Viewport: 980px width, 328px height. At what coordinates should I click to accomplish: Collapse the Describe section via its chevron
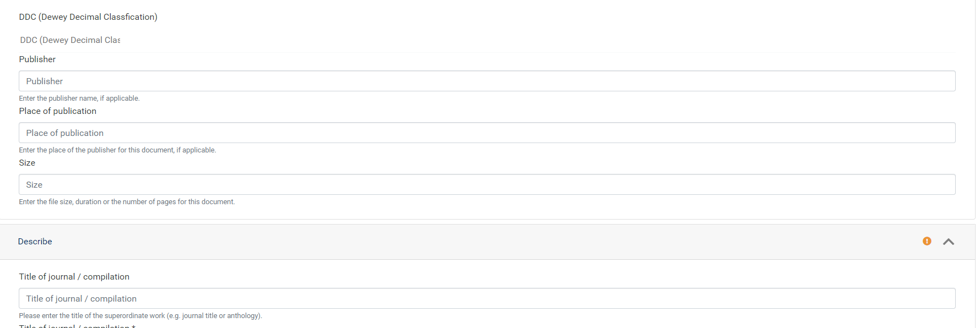949,242
